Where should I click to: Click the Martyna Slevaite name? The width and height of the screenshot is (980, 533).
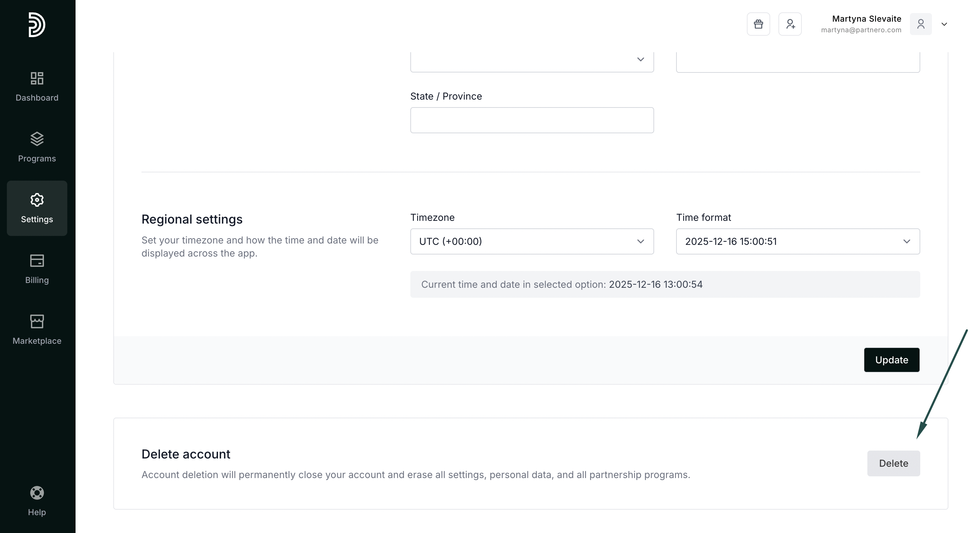[866, 19]
